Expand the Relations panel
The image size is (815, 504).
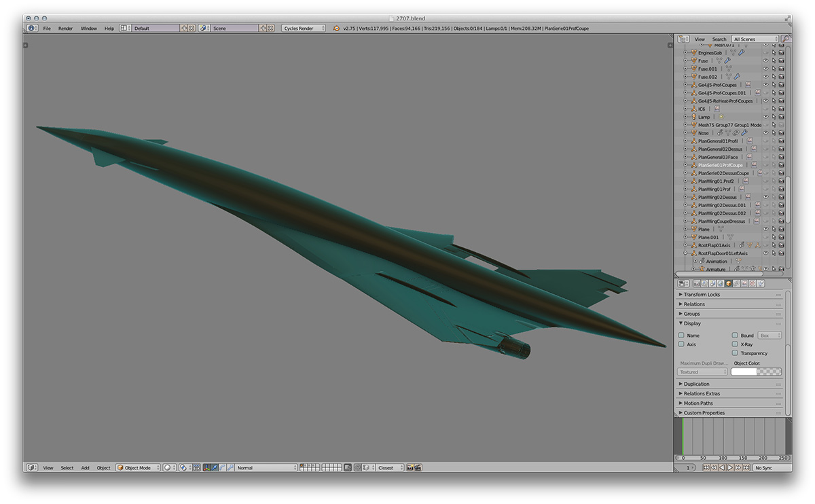(x=730, y=304)
